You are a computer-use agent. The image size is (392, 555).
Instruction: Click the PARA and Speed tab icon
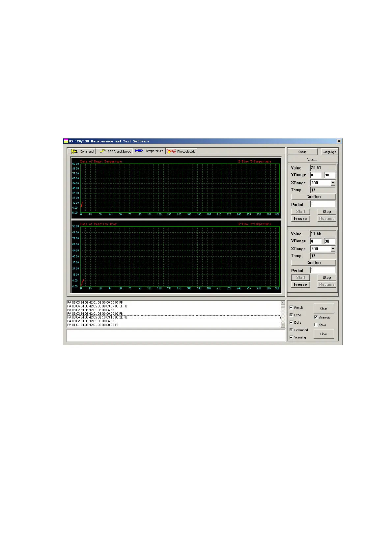click(102, 151)
